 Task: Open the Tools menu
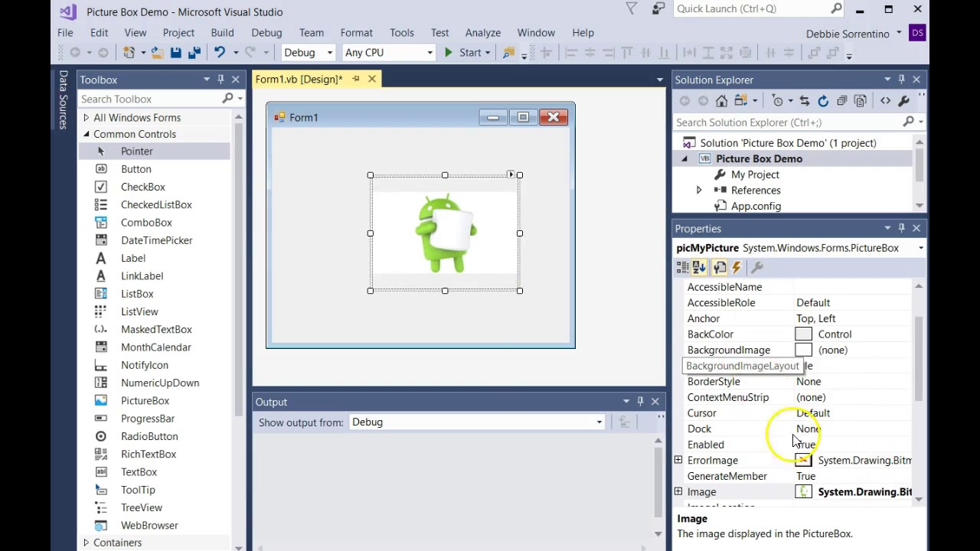coord(402,33)
